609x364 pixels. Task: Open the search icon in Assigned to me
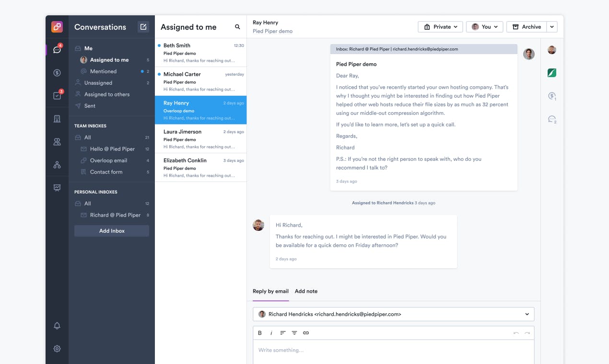pyautogui.click(x=237, y=27)
